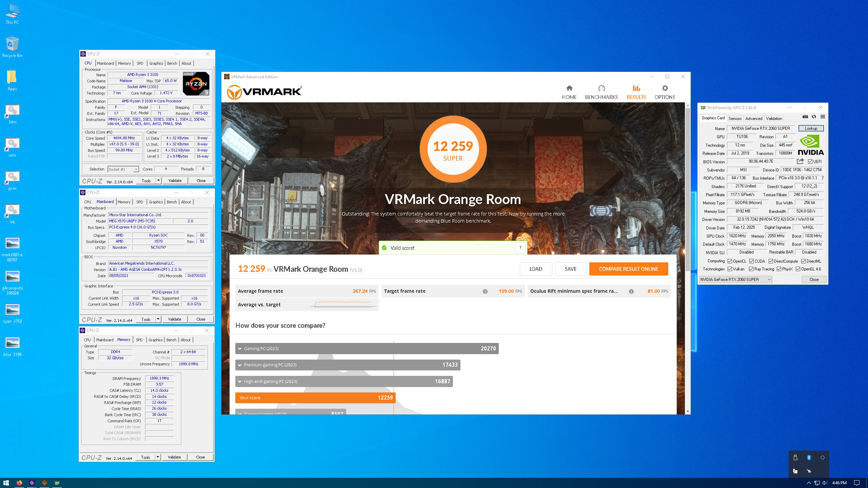Open g4compute 396826 image file
The width and height of the screenshot is (868, 488).
(x=12, y=283)
